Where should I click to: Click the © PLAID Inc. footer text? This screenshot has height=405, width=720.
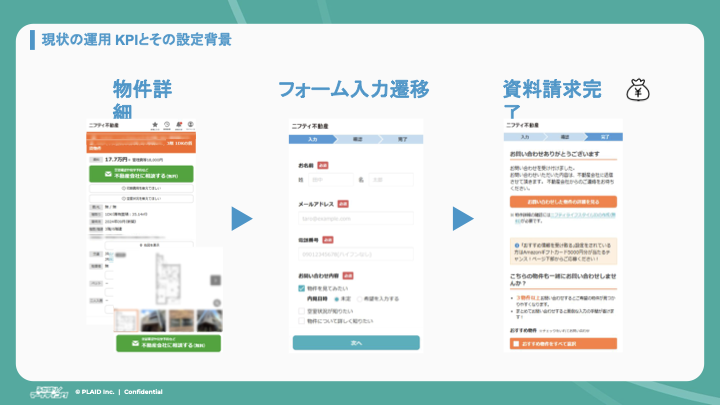[x=95, y=392]
